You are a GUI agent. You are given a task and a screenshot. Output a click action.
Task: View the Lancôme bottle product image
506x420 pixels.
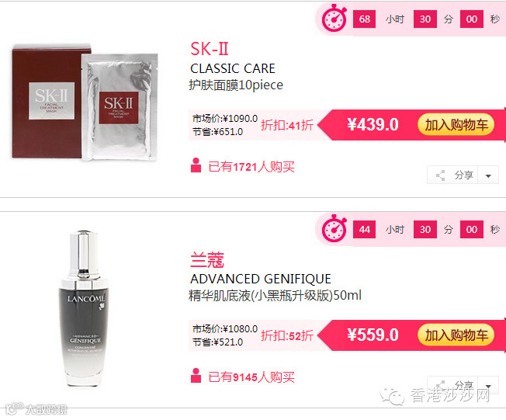(x=85, y=308)
